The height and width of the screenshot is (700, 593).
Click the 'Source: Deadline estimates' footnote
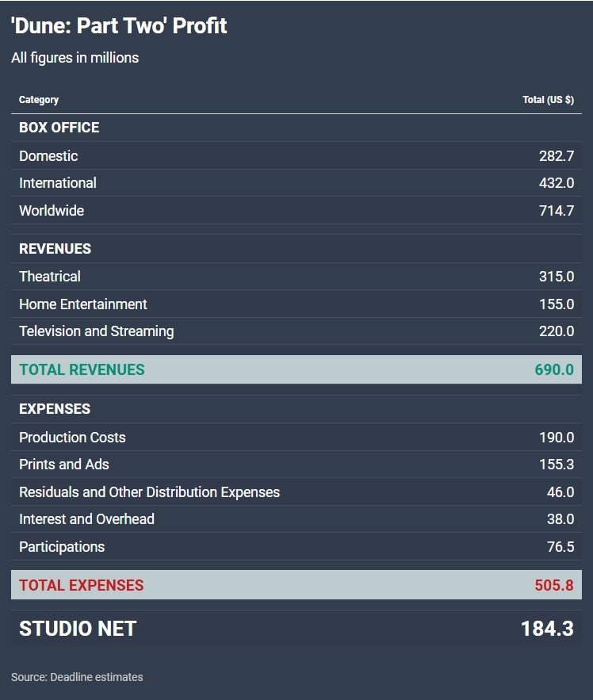click(x=77, y=677)
